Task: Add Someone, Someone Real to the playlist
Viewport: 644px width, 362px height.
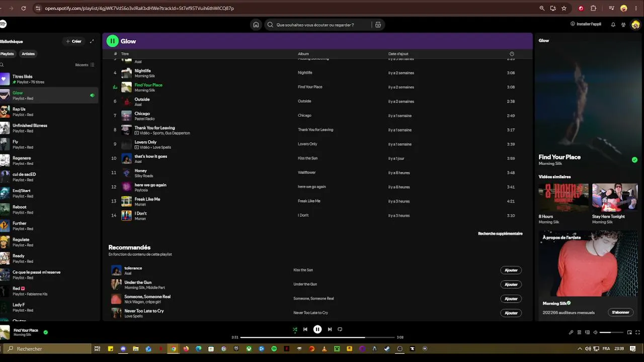Action: (511, 299)
